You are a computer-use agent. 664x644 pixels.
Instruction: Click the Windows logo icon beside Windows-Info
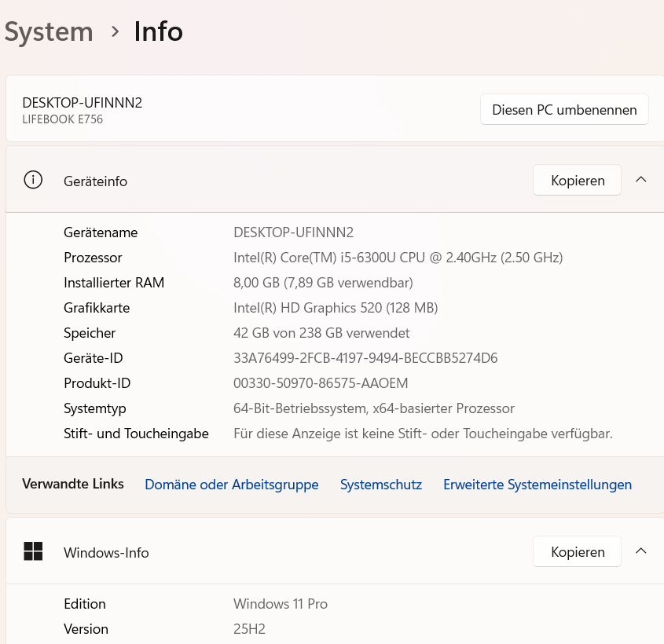(33, 551)
